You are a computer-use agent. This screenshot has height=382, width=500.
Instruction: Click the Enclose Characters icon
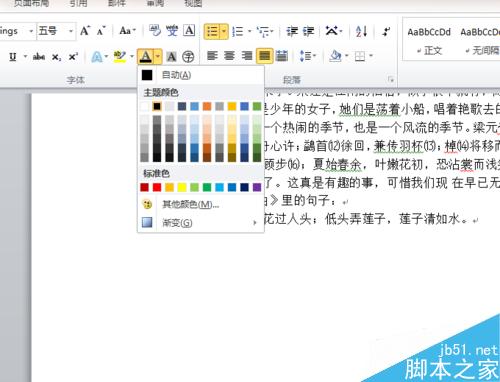coord(188,57)
